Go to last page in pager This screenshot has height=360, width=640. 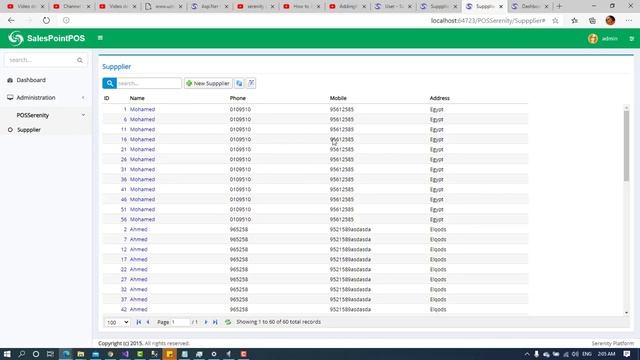pyautogui.click(x=215, y=322)
